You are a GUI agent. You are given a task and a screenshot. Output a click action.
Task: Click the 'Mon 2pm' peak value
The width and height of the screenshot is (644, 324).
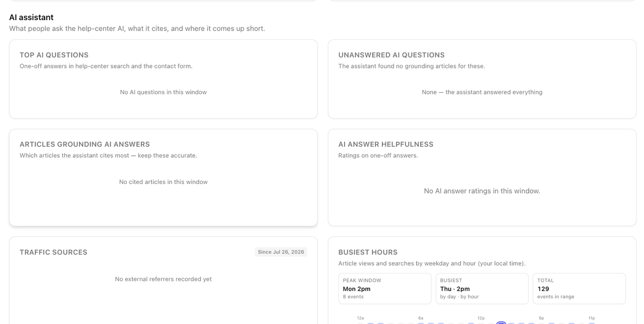[357, 289]
